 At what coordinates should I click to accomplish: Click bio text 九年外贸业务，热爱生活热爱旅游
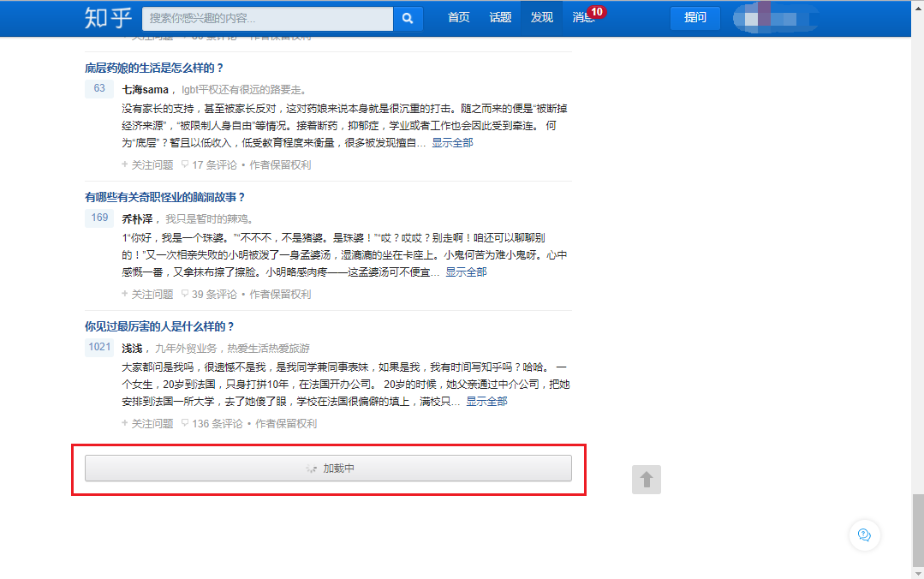[232, 349]
